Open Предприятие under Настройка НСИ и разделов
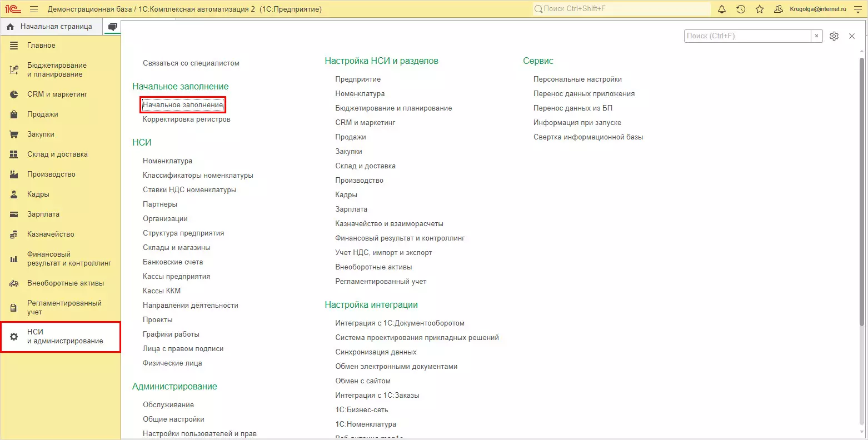 point(358,79)
